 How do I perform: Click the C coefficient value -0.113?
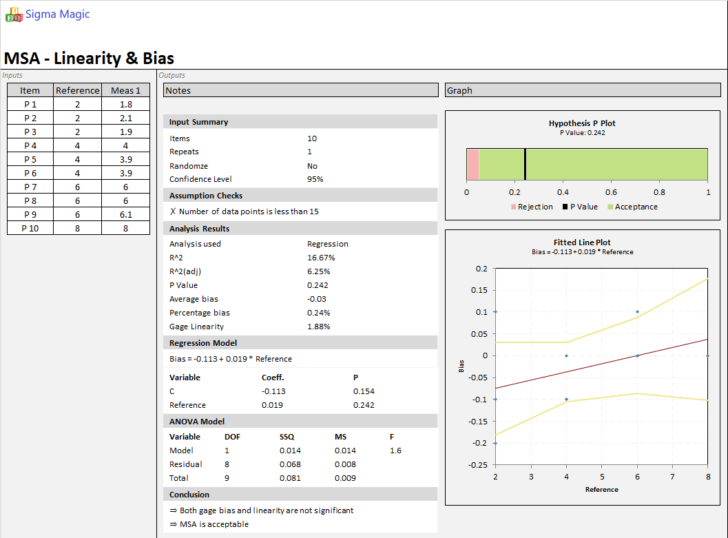(x=273, y=391)
